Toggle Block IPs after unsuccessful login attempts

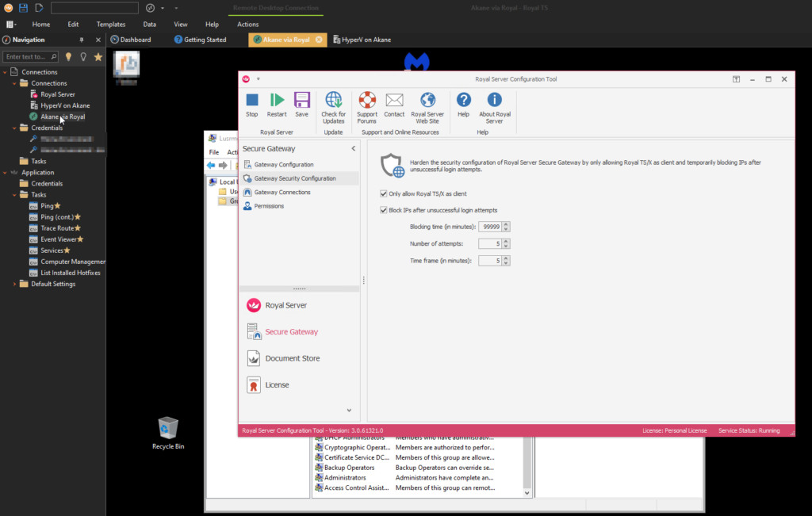coord(384,210)
